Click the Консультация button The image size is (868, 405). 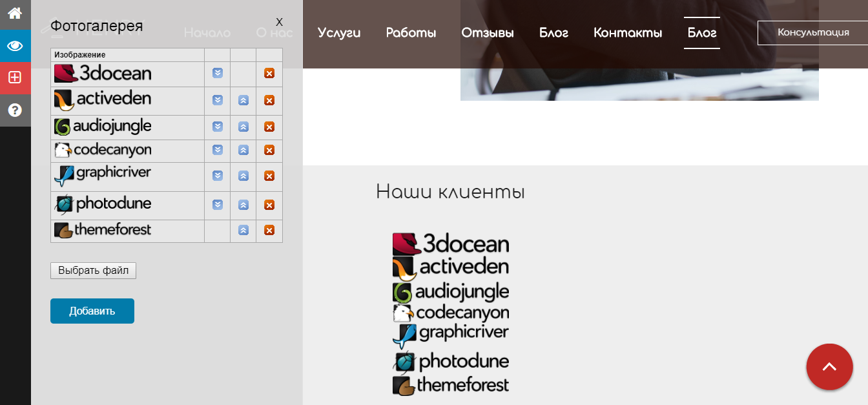(812, 32)
